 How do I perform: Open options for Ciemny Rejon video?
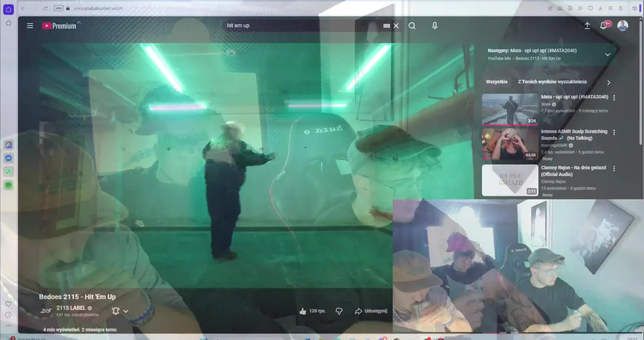pos(614,169)
